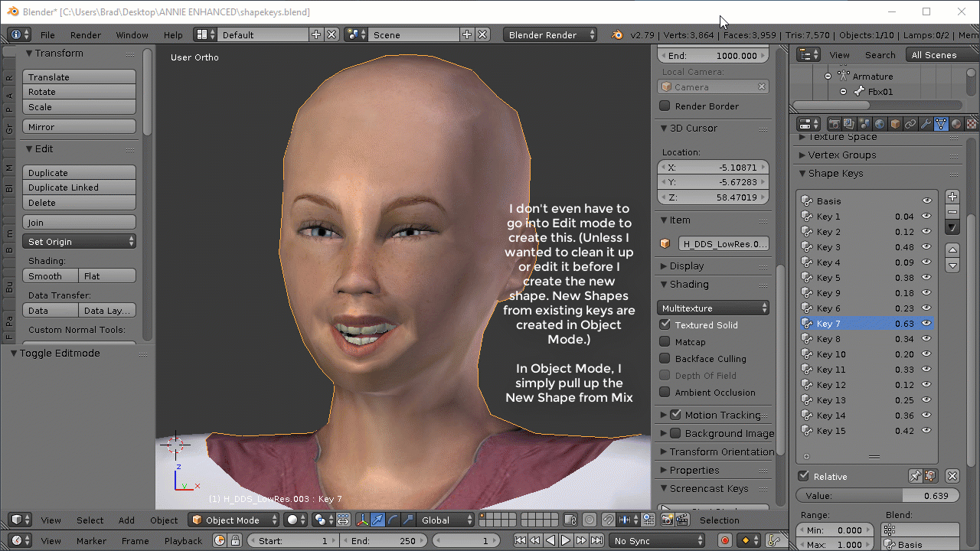Open the Blender Render engine dropdown

[551, 35]
